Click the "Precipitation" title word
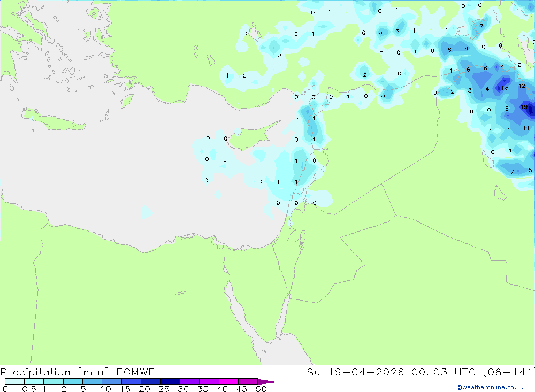The width and height of the screenshot is (535, 392). tap(35, 372)
